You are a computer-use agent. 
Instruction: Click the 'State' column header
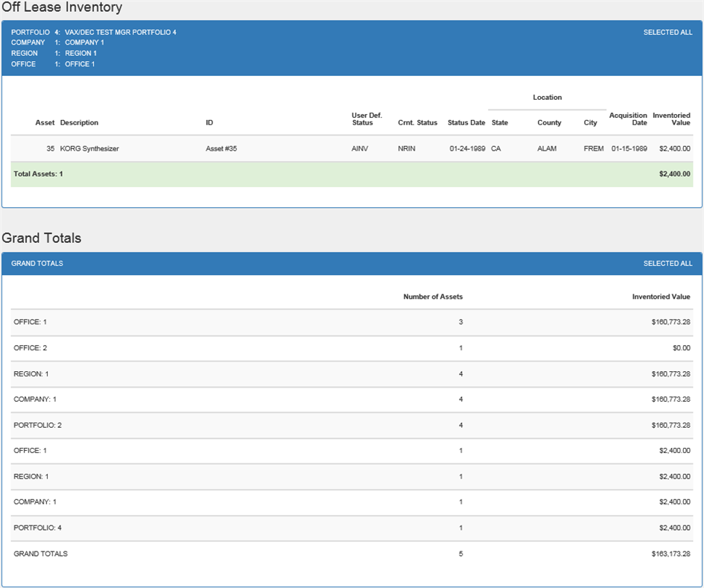(500, 123)
